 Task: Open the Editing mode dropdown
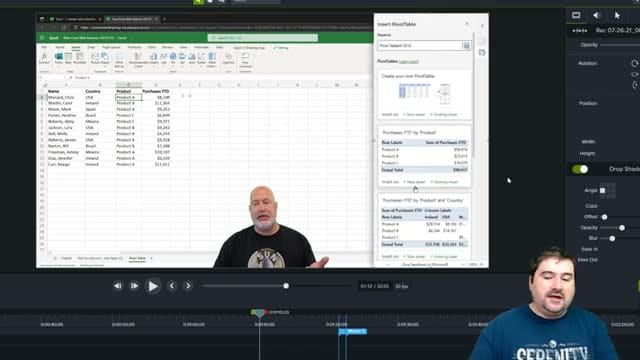pos(282,48)
